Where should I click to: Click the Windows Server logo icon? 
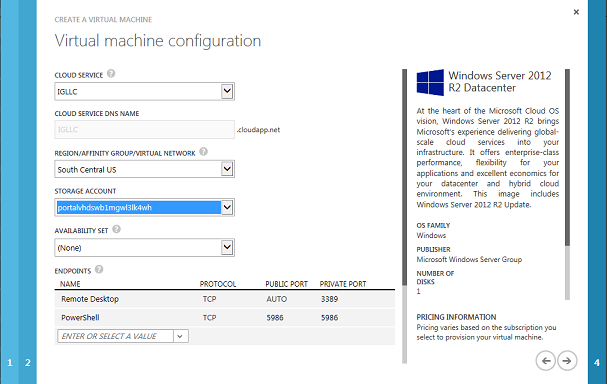(x=430, y=82)
